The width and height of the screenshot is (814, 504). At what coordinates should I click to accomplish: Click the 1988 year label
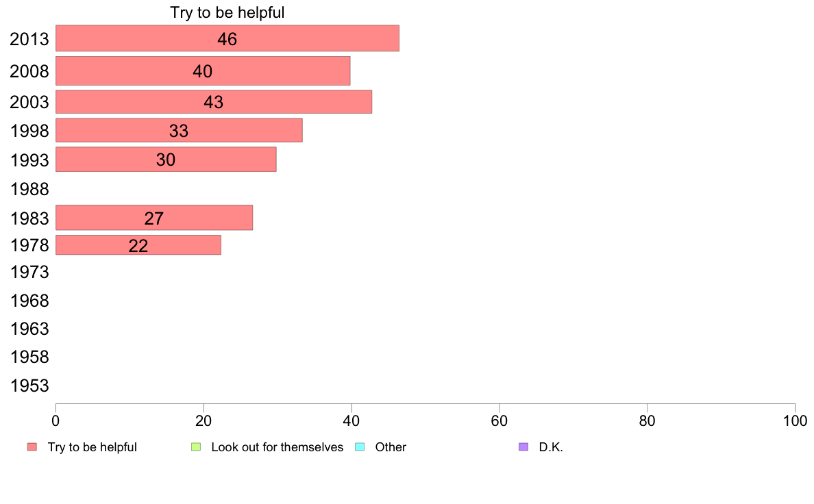pyautogui.click(x=29, y=189)
